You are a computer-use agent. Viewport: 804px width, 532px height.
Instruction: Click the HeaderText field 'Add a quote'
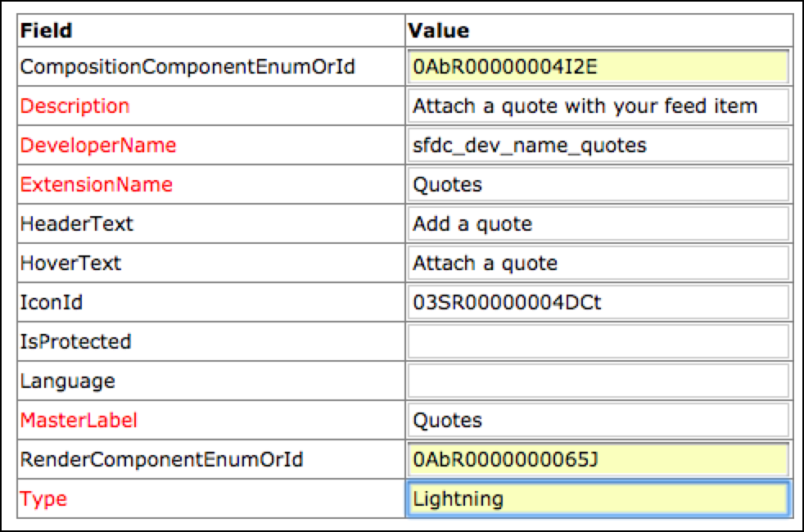[598, 224]
